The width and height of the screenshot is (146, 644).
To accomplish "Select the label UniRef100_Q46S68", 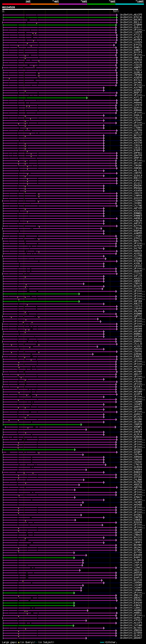I will tap(131, 326).
